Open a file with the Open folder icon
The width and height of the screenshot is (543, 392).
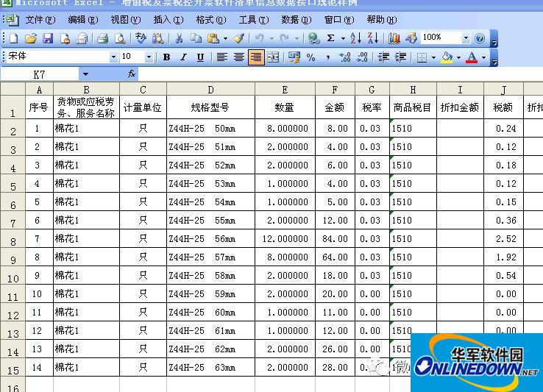30,38
